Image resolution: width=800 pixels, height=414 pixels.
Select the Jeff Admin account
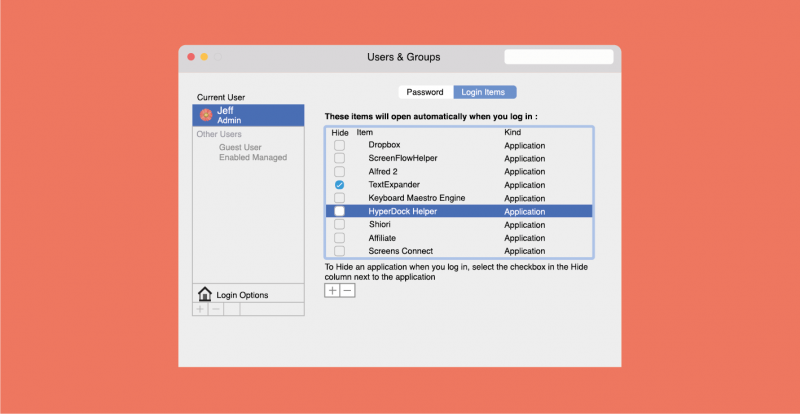click(248, 115)
